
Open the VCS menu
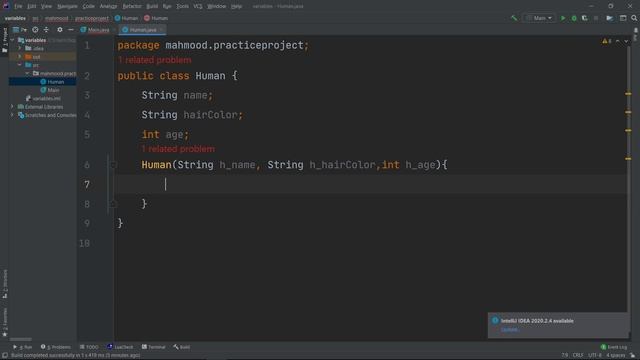[x=198, y=6]
